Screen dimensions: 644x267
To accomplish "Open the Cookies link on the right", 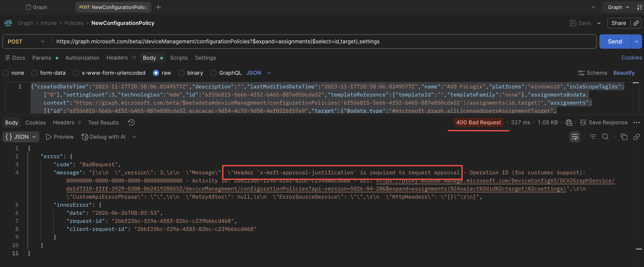I will [631, 58].
